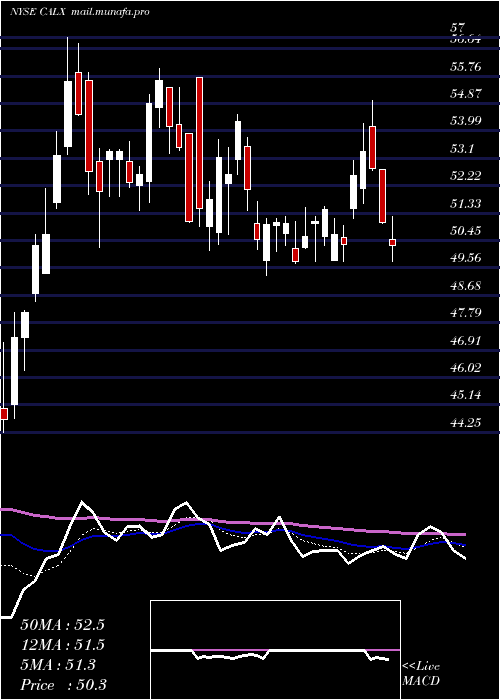Image resolution: width=500 pixels, height=700 pixels.
Task: Click the live MACD inset chart
Action: tap(275, 650)
